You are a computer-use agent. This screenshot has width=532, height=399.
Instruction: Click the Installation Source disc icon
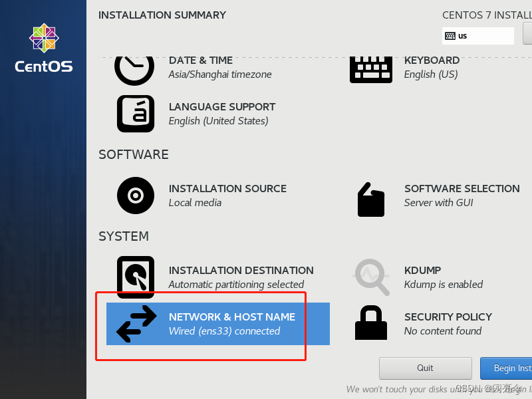click(x=136, y=196)
